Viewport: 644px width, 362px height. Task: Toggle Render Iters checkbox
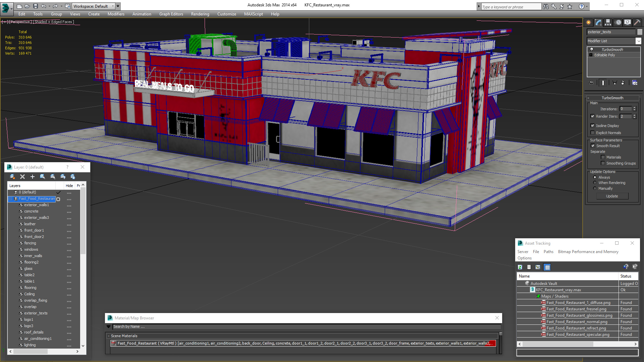(593, 116)
